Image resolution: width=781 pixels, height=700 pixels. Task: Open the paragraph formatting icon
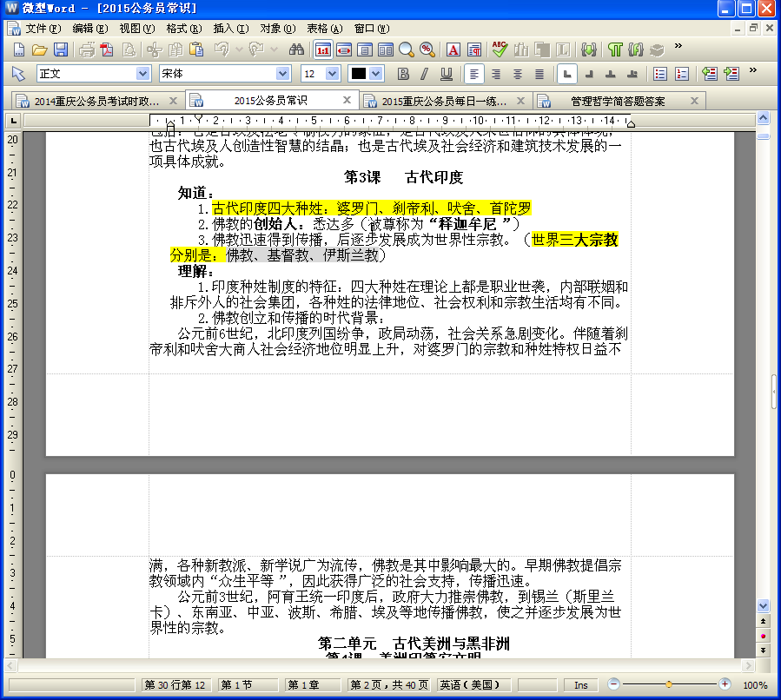coord(474,50)
